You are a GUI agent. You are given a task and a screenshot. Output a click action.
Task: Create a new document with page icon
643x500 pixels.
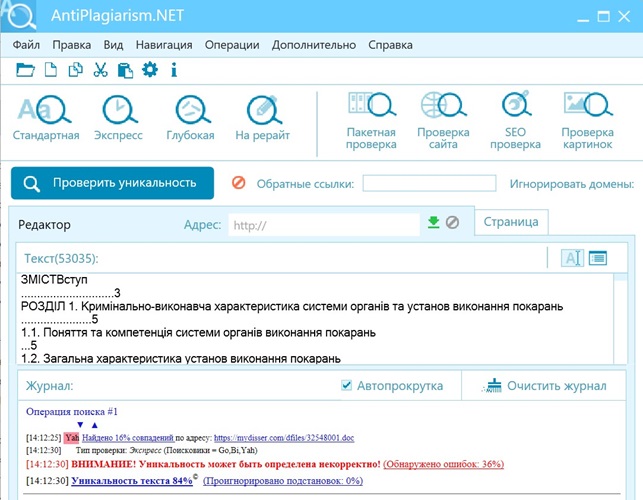pyautogui.click(x=50, y=70)
